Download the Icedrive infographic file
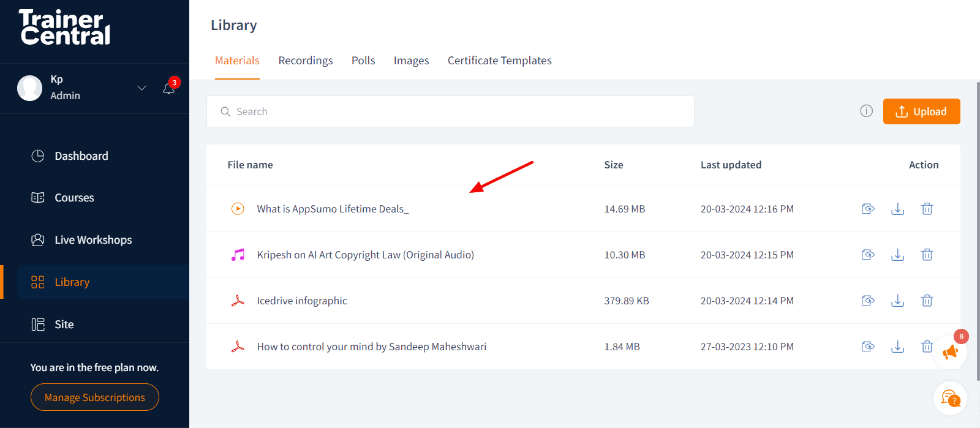Screen dimensions: 980x428 point(897,301)
